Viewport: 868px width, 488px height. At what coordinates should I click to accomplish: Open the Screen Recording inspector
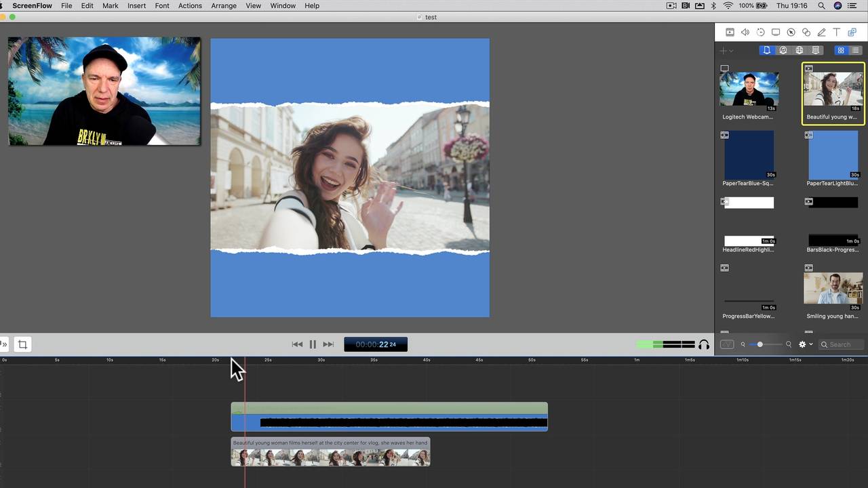tap(776, 32)
